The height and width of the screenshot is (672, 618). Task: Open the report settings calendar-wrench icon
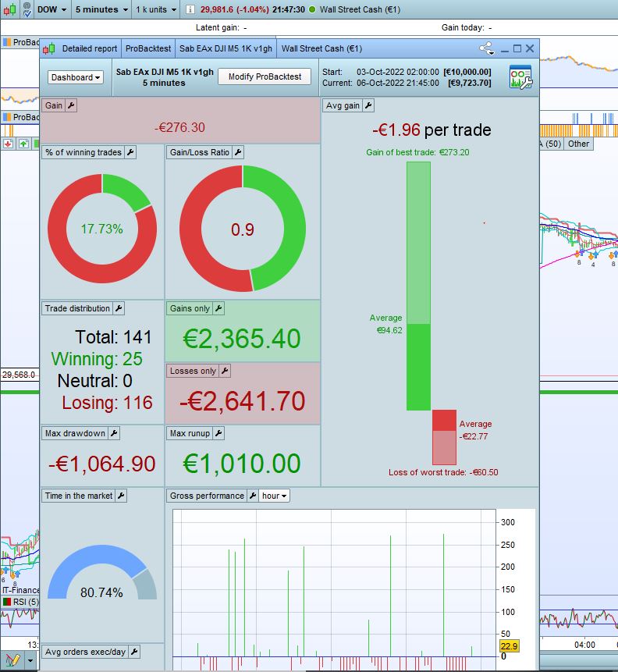(520, 77)
